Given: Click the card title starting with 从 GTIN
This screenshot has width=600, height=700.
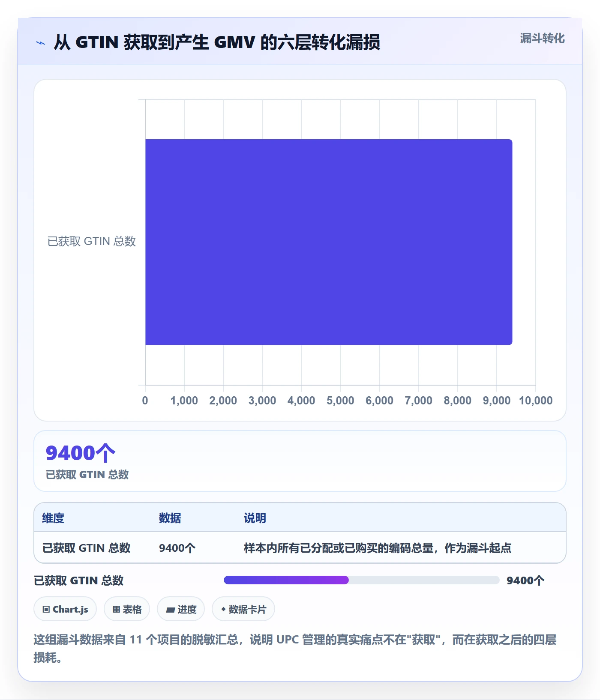Looking at the screenshot, I should (x=217, y=42).
